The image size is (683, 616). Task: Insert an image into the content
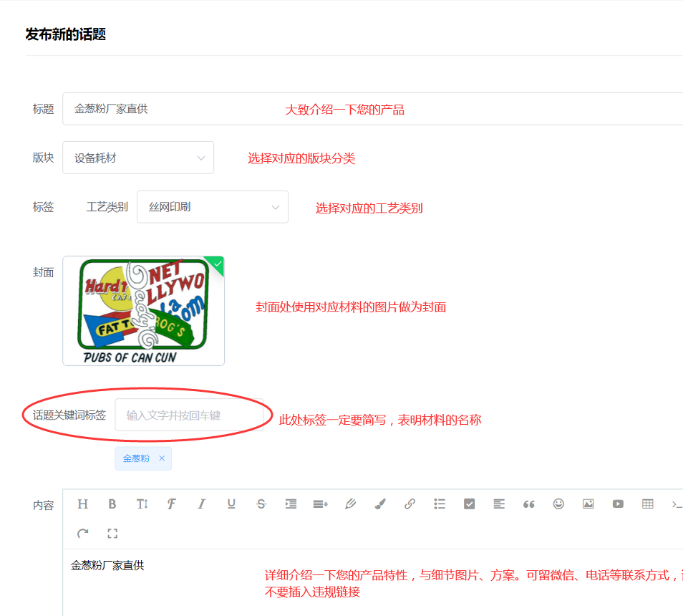pyautogui.click(x=588, y=504)
